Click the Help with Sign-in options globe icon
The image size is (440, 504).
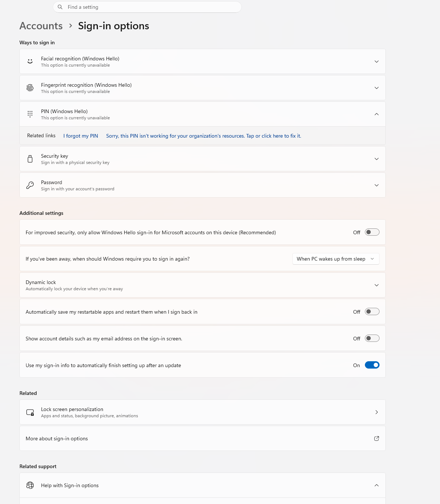coord(30,485)
